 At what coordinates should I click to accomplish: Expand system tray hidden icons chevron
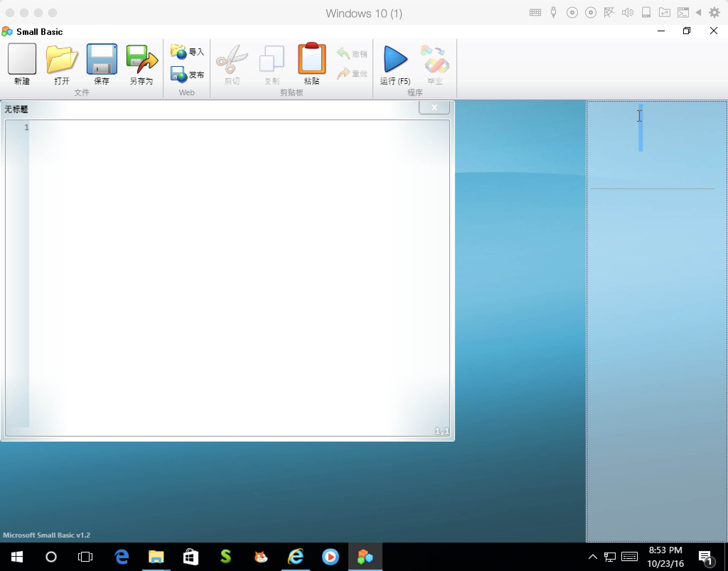(593, 557)
